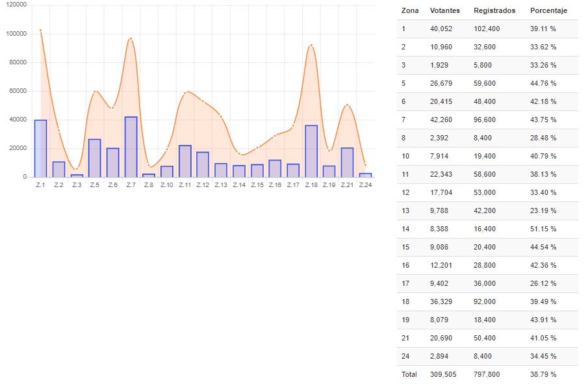Image resolution: width=588 pixels, height=384 pixels.
Task: Click the blue bar for Z.21
Action: (347, 162)
